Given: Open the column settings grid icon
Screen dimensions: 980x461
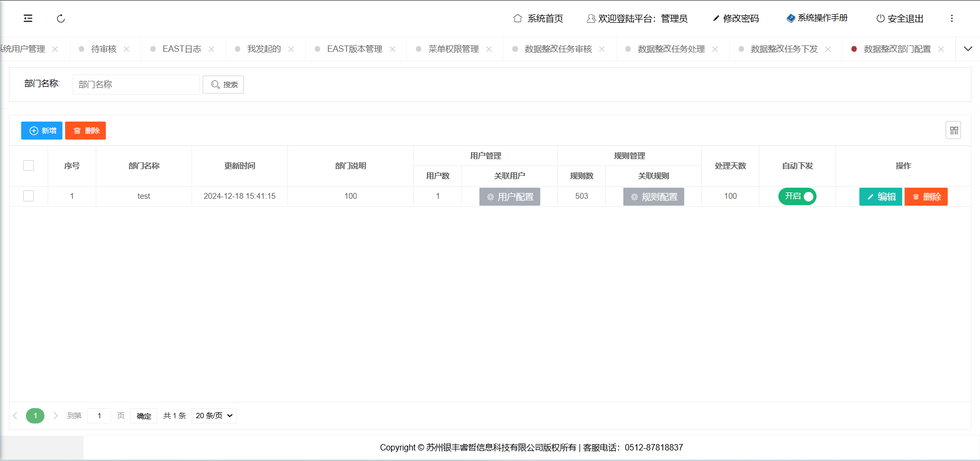Looking at the screenshot, I should tap(954, 130).
